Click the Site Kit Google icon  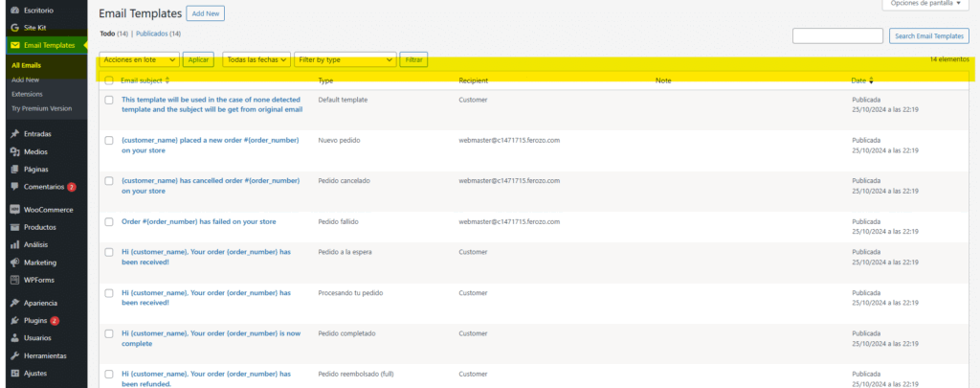[15, 28]
